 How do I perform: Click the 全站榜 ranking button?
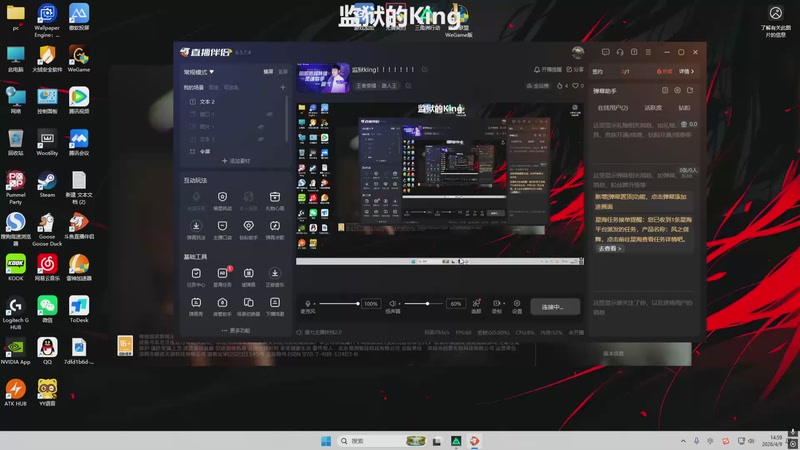(x=538, y=86)
